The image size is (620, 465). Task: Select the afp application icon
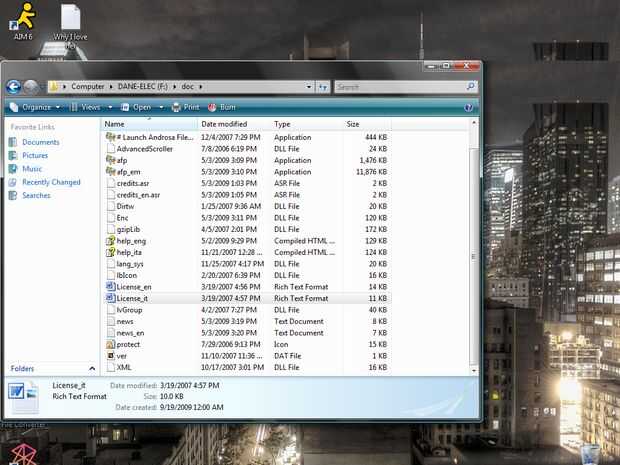[110, 160]
